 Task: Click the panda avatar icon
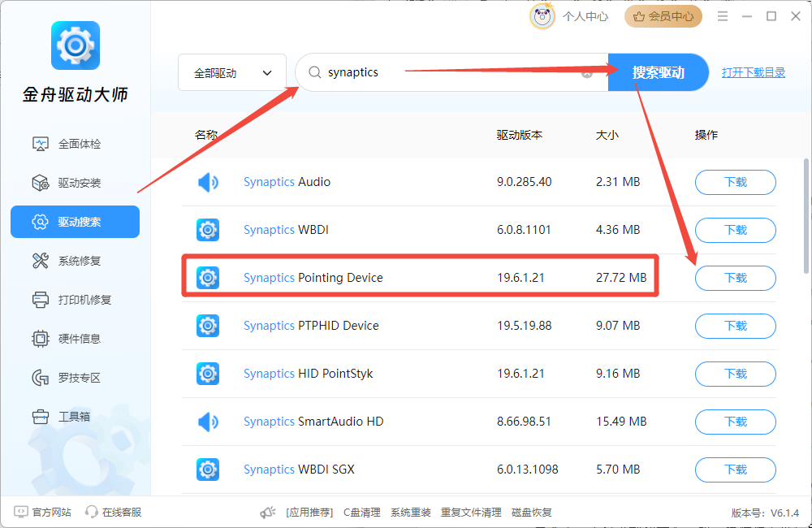[x=542, y=16]
